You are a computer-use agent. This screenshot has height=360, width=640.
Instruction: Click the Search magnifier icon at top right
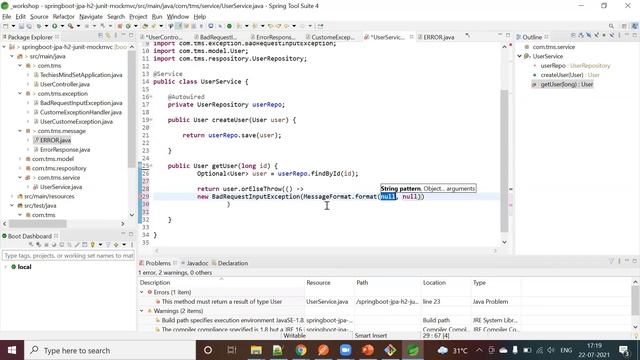[611, 26]
